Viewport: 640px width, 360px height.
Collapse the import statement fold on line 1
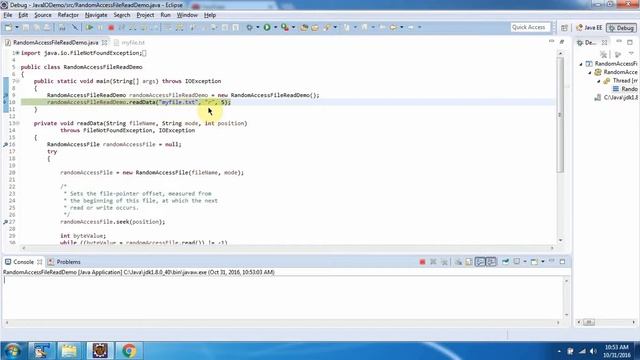pos(17,53)
